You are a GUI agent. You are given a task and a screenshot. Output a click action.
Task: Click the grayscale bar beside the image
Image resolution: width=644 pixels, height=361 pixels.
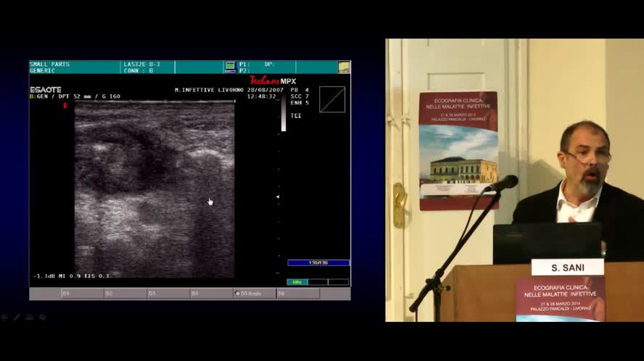(x=283, y=113)
